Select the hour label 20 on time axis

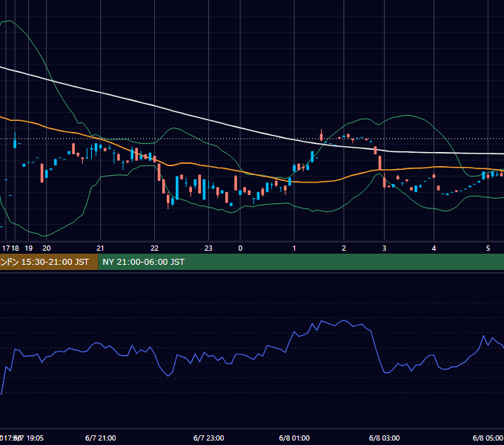(x=47, y=248)
